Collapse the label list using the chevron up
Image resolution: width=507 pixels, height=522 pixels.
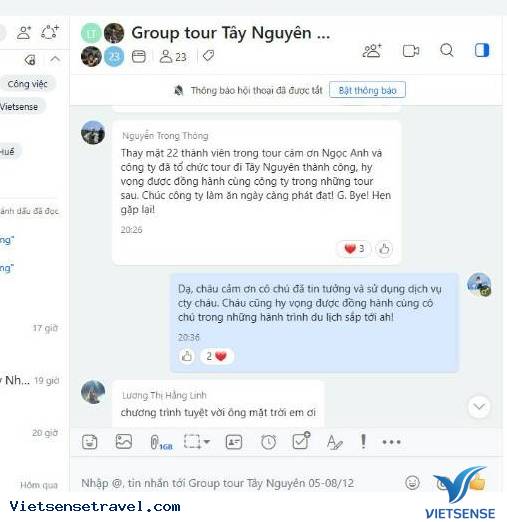[x=55, y=59]
